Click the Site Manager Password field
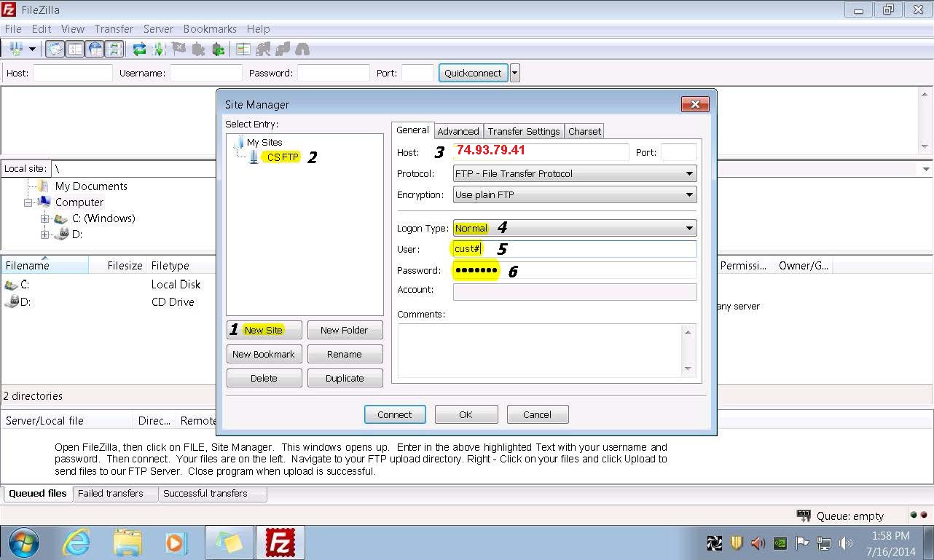934x560 pixels. (x=575, y=270)
